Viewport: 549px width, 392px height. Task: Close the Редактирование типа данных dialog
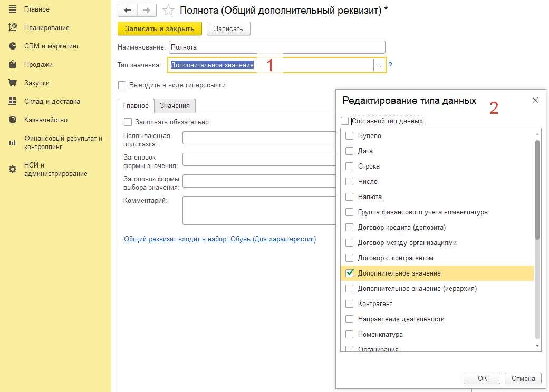tap(535, 100)
